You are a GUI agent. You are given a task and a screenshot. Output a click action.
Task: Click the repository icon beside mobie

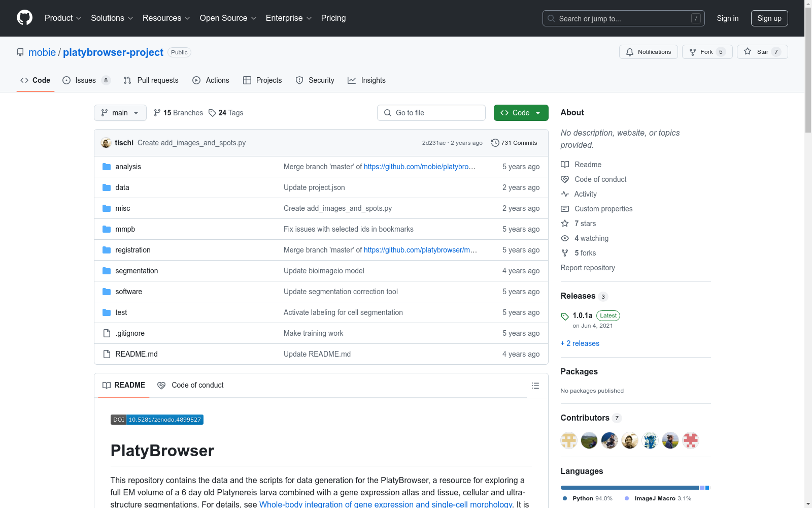[20, 52]
